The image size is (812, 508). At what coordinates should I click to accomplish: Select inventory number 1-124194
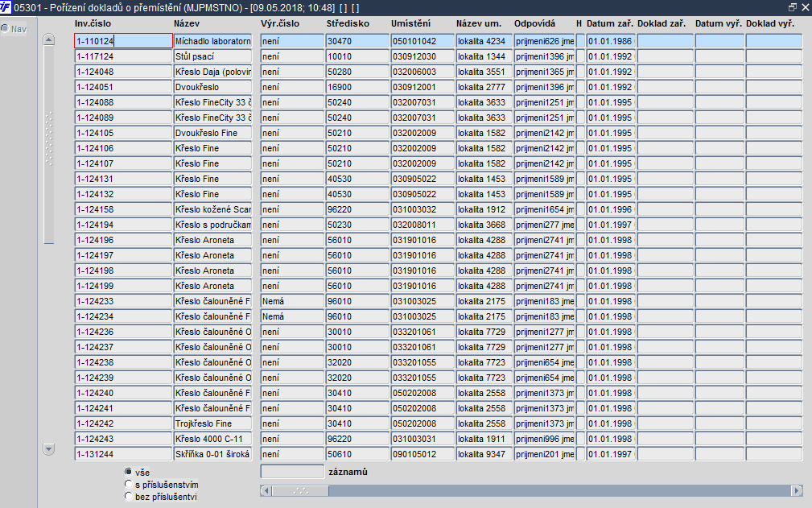coord(123,225)
